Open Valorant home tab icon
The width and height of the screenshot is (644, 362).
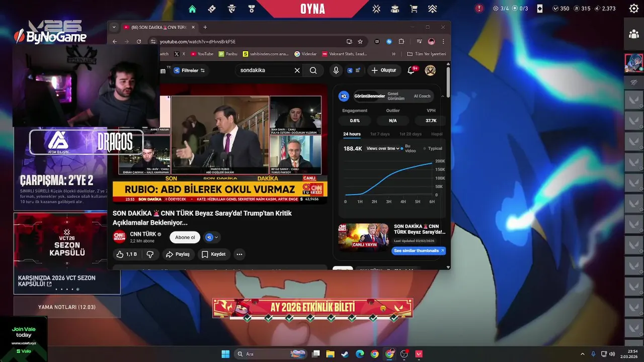(192, 9)
